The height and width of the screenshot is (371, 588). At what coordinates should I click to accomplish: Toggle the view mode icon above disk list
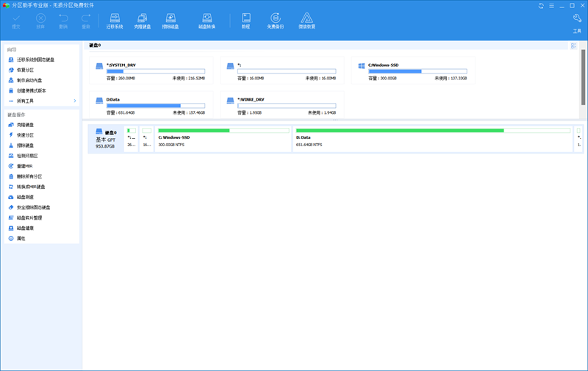coord(573,46)
